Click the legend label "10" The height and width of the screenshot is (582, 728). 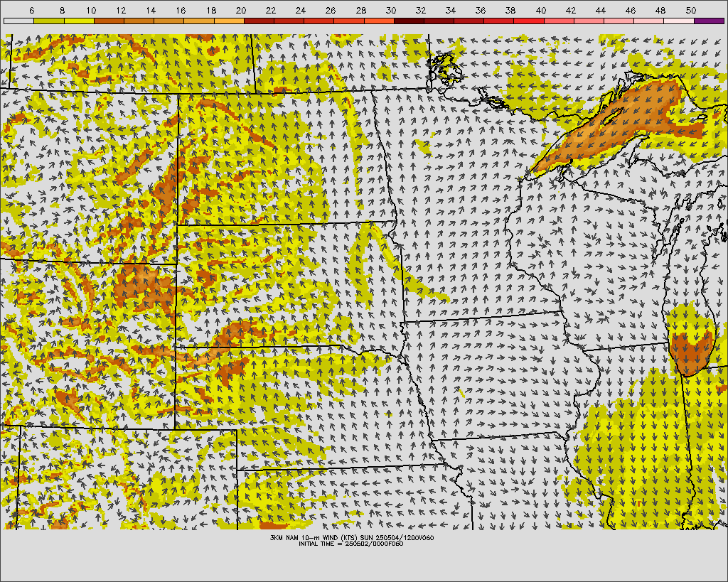click(91, 10)
